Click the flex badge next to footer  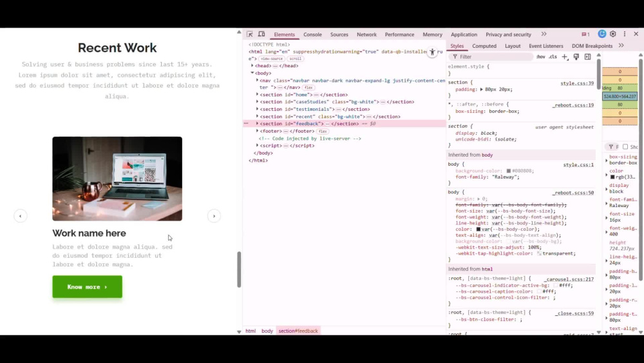[x=323, y=132]
